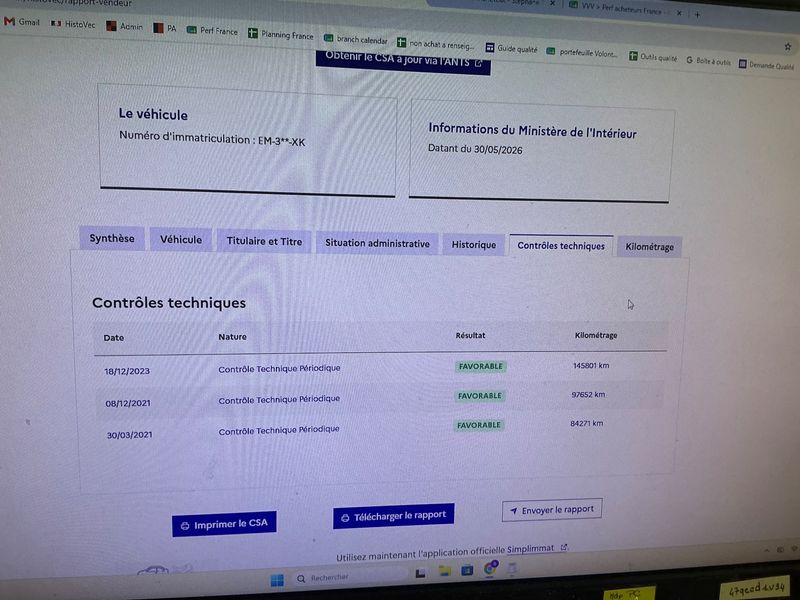Bookmark this page with the star icon

point(788,46)
